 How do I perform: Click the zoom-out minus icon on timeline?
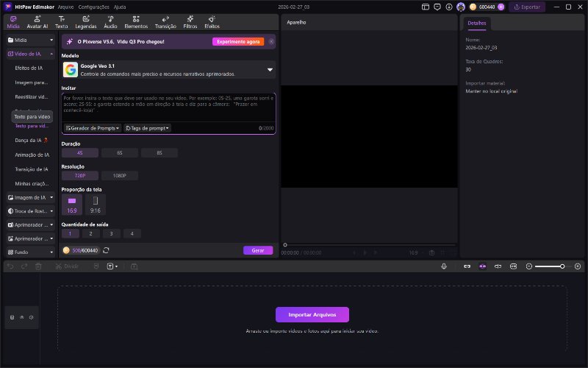529,266
